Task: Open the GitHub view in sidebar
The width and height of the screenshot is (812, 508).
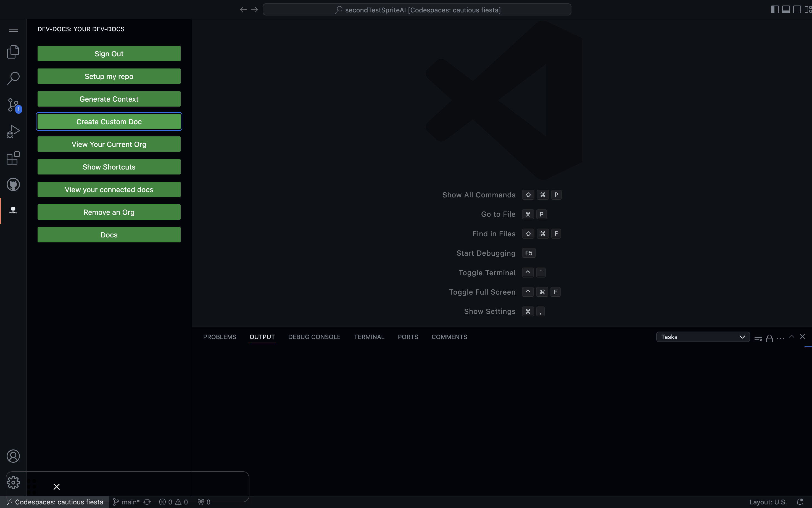Action: (x=13, y=184)
